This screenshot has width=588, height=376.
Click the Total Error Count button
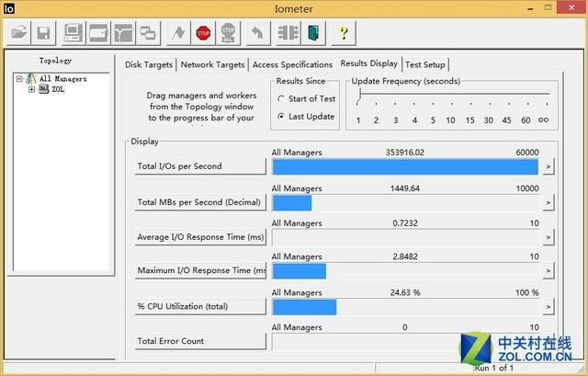coord(200,341)
